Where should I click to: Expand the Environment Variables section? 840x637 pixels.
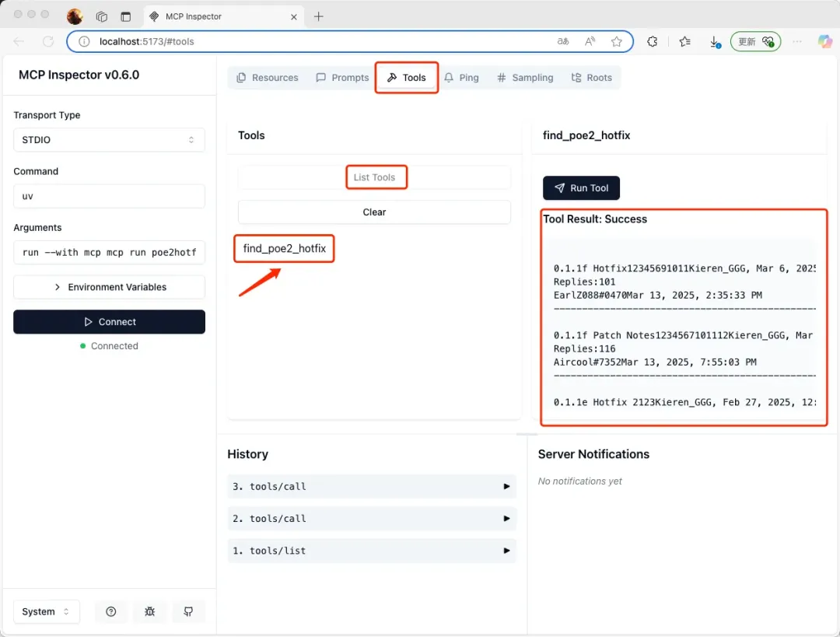(x=109, y=287)
